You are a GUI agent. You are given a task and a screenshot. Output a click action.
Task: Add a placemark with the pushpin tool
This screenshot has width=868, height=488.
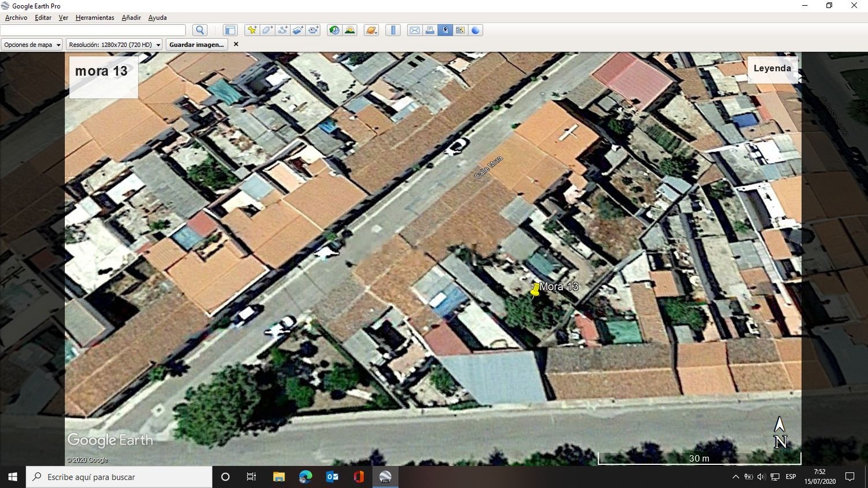point(252,30)
